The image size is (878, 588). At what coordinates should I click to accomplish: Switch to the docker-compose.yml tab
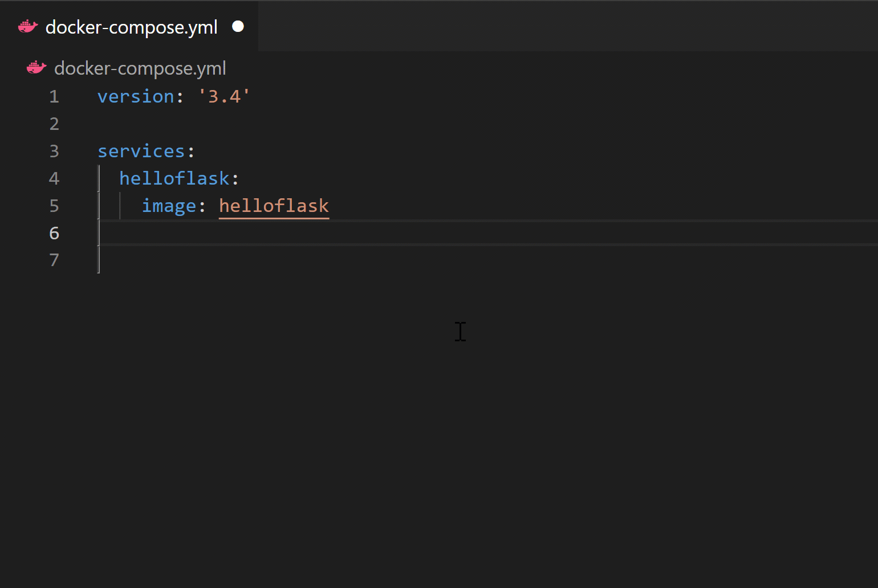pos(131,26)
